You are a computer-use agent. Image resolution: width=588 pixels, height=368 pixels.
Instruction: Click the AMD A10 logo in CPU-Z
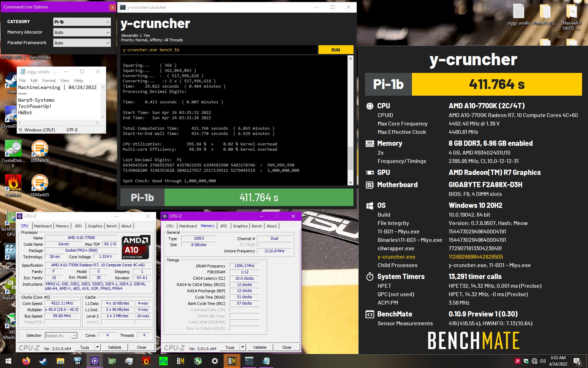[136, 247]
